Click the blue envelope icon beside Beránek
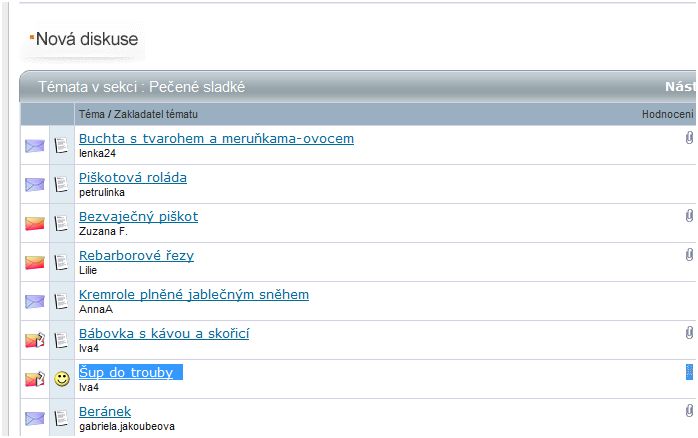 35,418
